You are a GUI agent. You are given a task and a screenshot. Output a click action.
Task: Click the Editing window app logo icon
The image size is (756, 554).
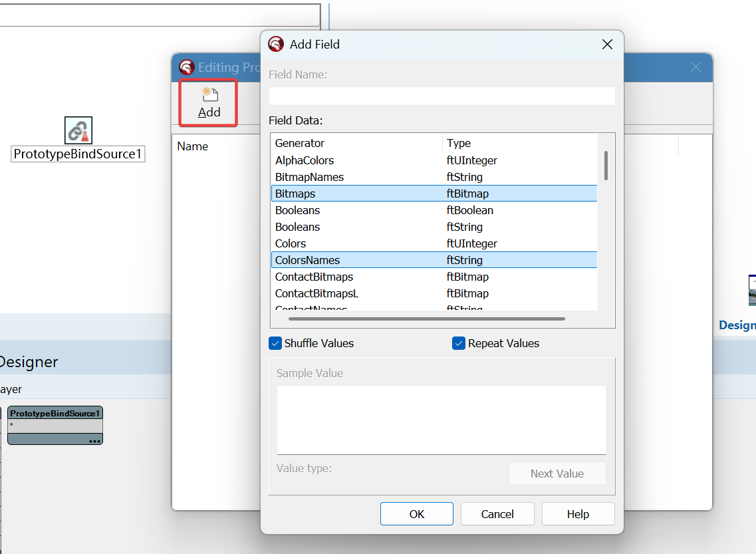[x=187, y=67]
